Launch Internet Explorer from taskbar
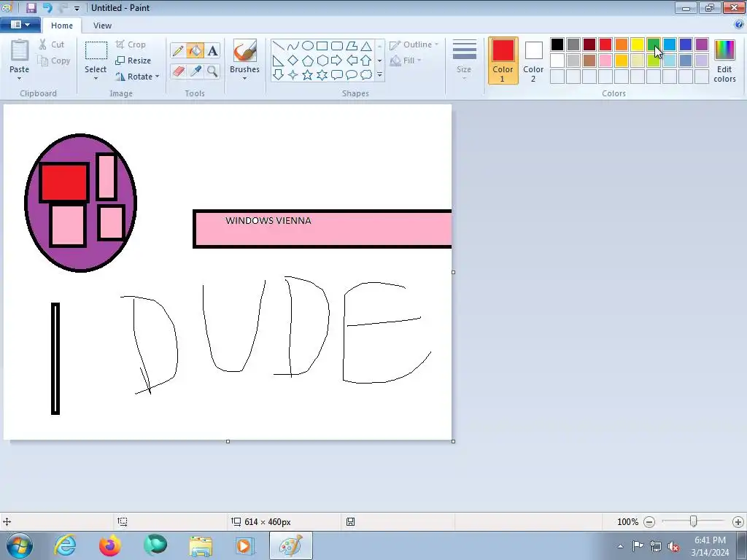This screenshot has height=560, width=747. coord(65,545)
